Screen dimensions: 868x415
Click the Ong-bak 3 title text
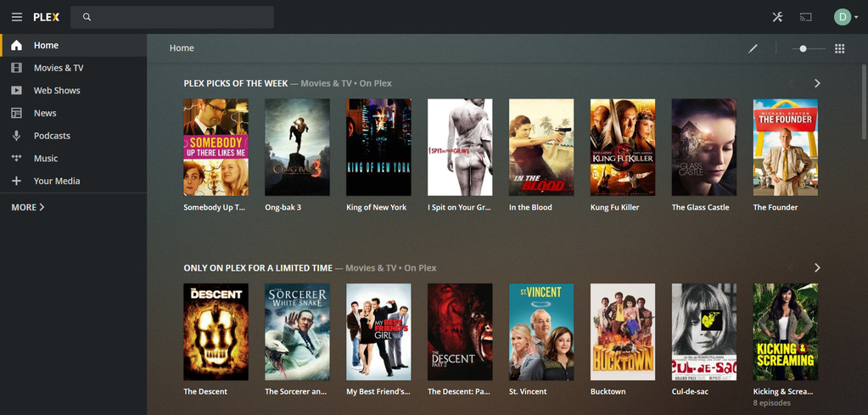283,207
